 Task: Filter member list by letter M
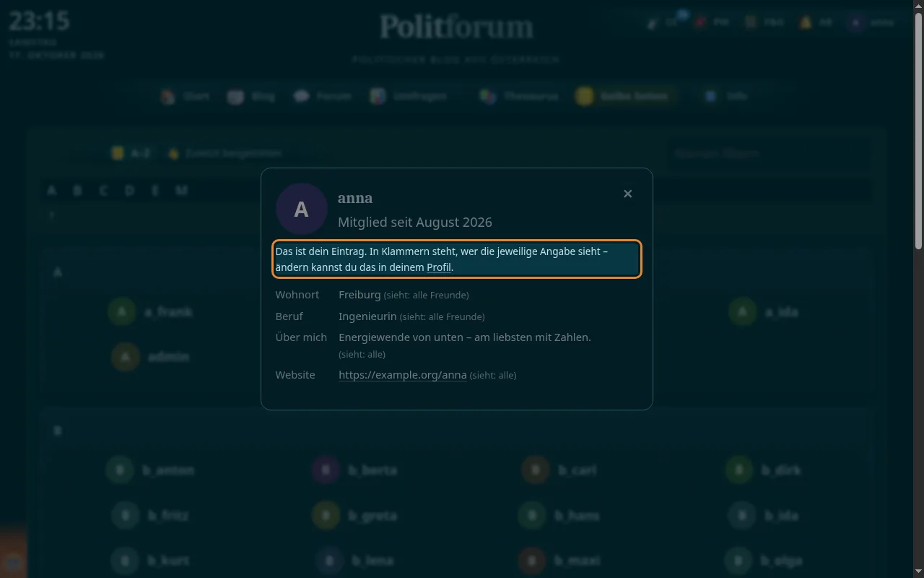click(181, 190)
